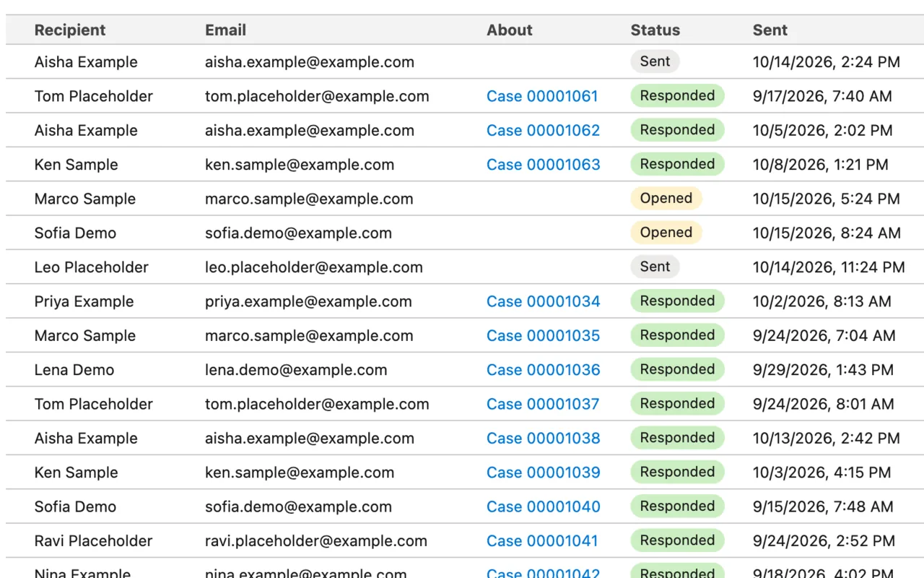924x578 pixels.
Task: Open the Case 00001037 link
Action: click(x=543, y=404)
